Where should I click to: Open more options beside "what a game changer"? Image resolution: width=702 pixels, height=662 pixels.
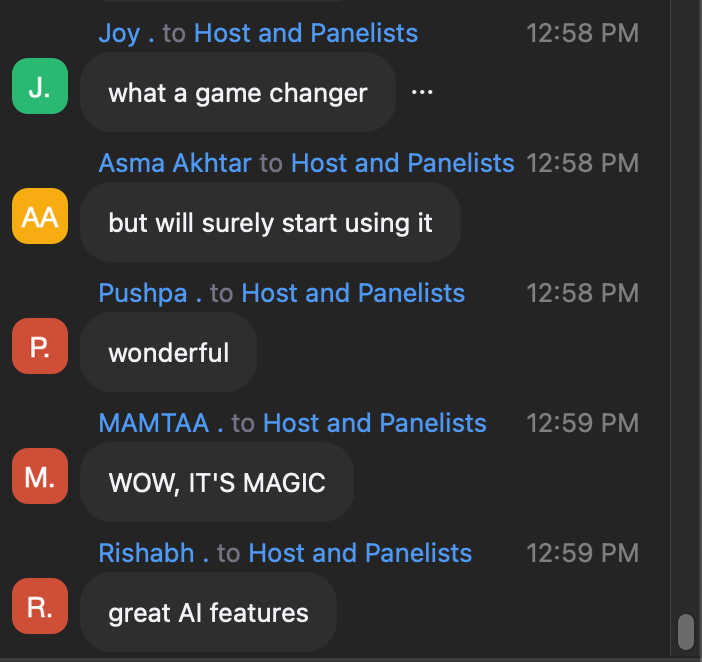point(422,92)
